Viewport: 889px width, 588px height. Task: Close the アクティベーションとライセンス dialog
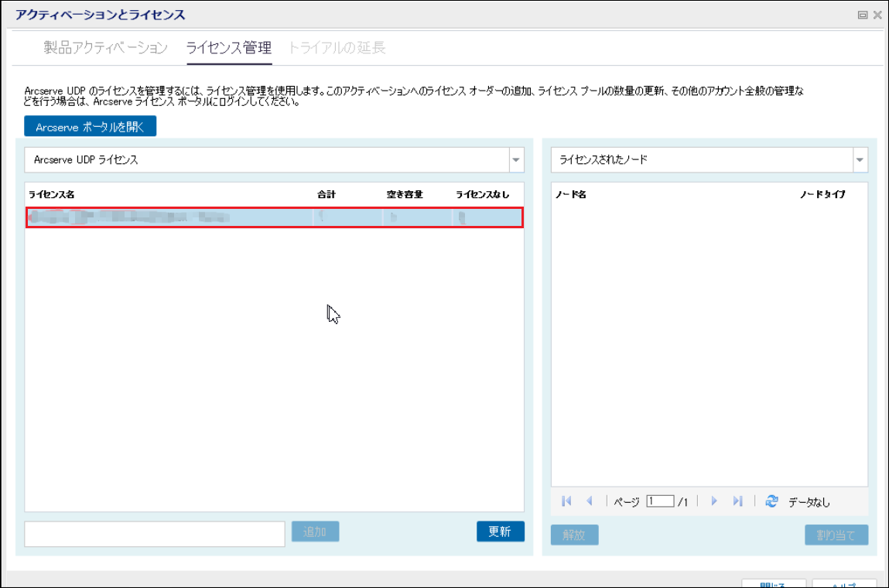coord(877,15)
